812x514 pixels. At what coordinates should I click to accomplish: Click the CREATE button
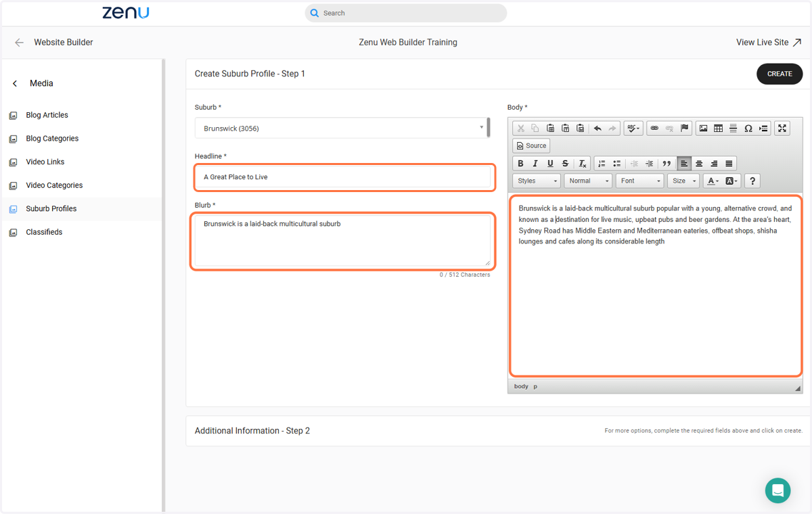click(x=780, y=74)
